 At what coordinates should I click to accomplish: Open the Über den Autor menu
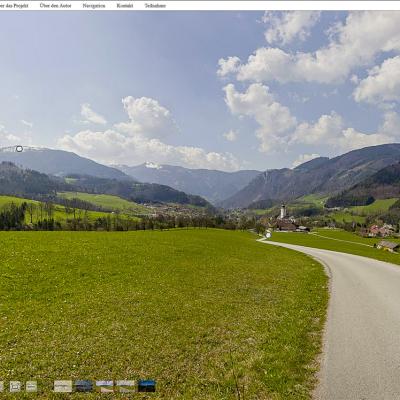55,6
